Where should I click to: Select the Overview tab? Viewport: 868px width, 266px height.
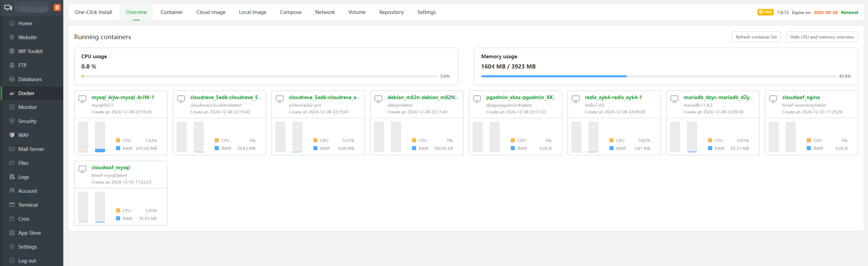tap(136, 12)
